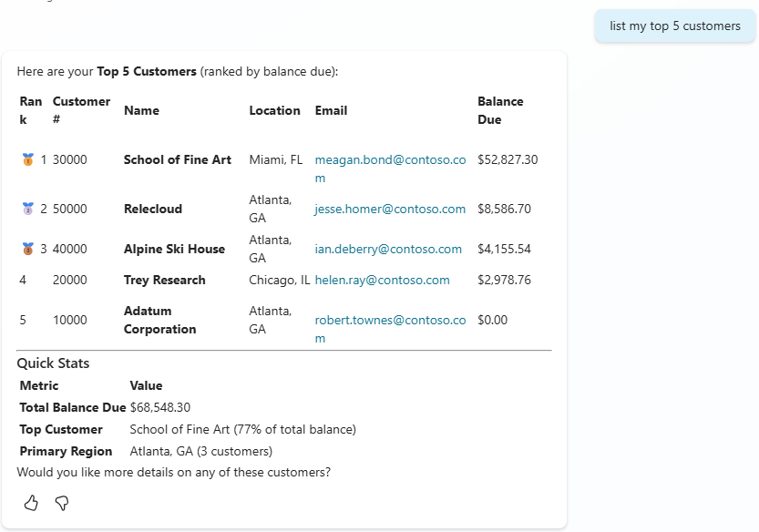Open the ian.deberry@contoso.com email link
Viewport: 759px width, 532px height.
(388, 249)
